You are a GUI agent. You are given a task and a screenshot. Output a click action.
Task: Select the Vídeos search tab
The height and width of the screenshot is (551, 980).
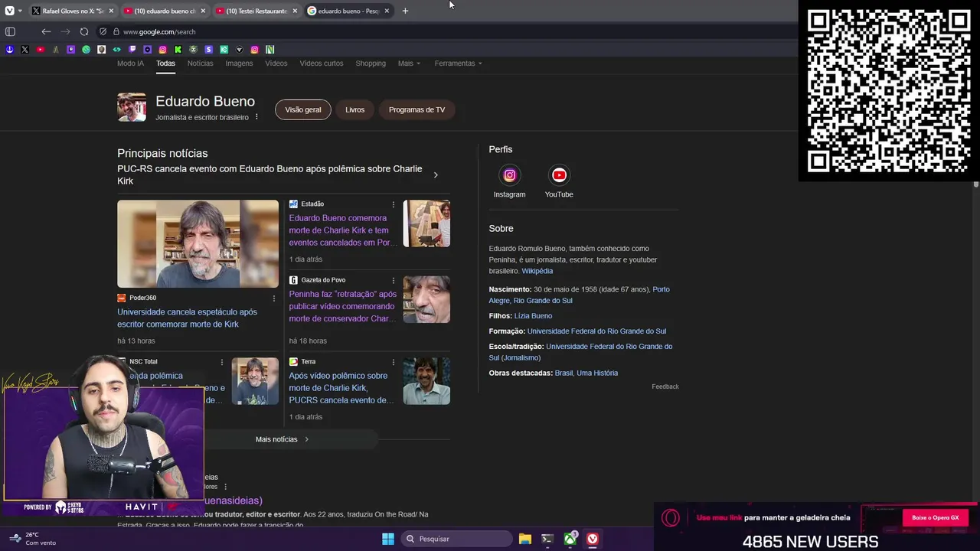click(276, 64)
